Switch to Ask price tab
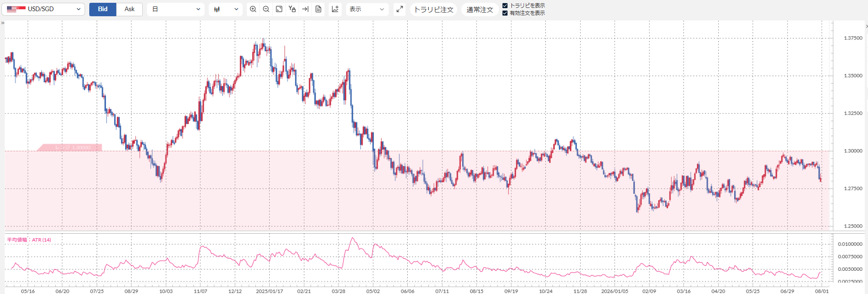 point(129,9)
